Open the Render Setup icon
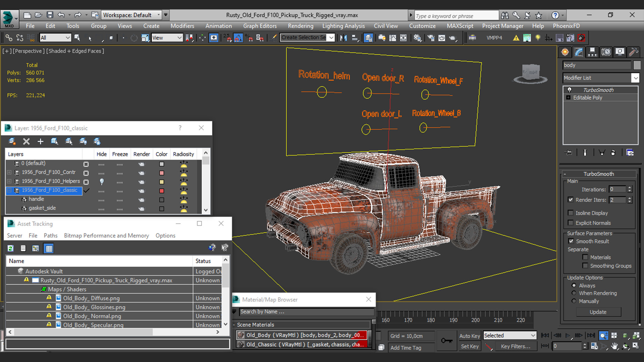The image size is (644, 362). coord(430,38)
